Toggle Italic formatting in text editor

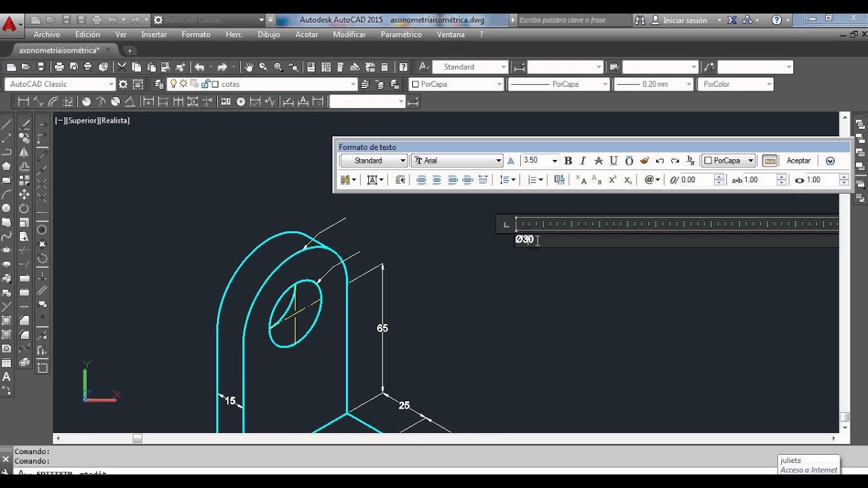click(x=583, y=161)
